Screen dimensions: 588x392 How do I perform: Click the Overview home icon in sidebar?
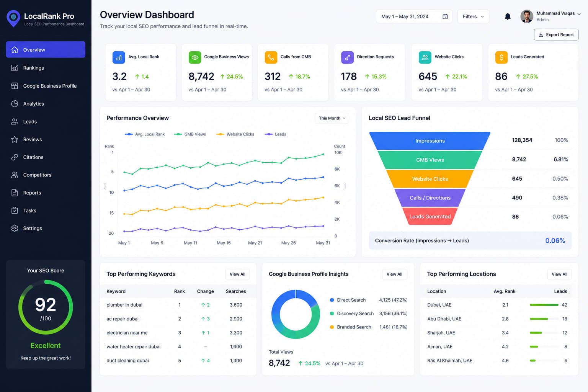point(15,50)
